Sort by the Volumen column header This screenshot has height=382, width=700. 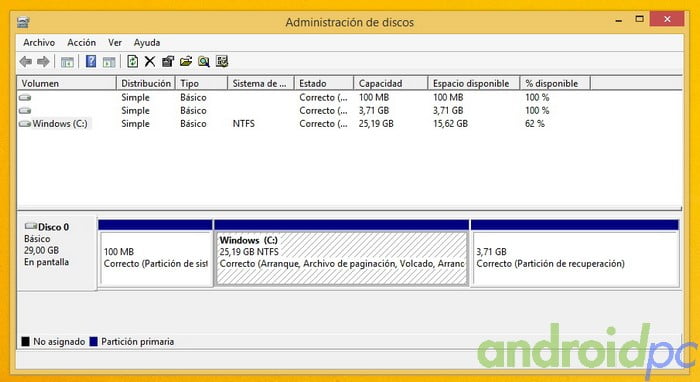pos(67,83)
